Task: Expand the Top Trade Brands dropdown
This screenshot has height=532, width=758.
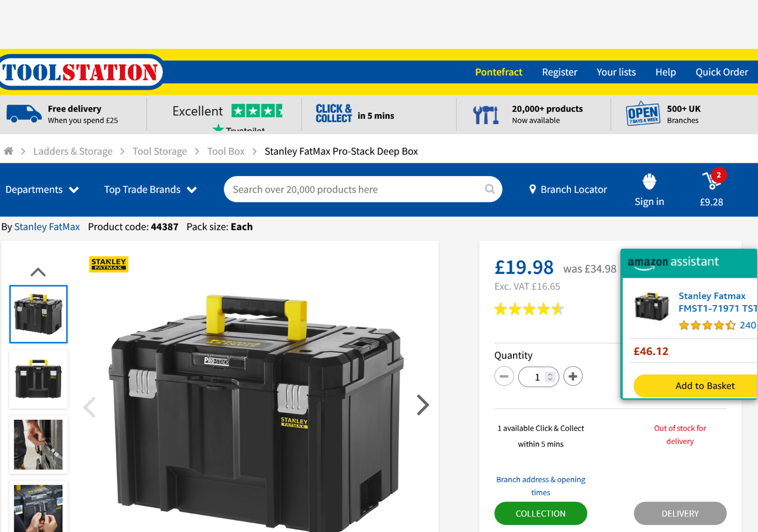Action: tap(150, 190)
